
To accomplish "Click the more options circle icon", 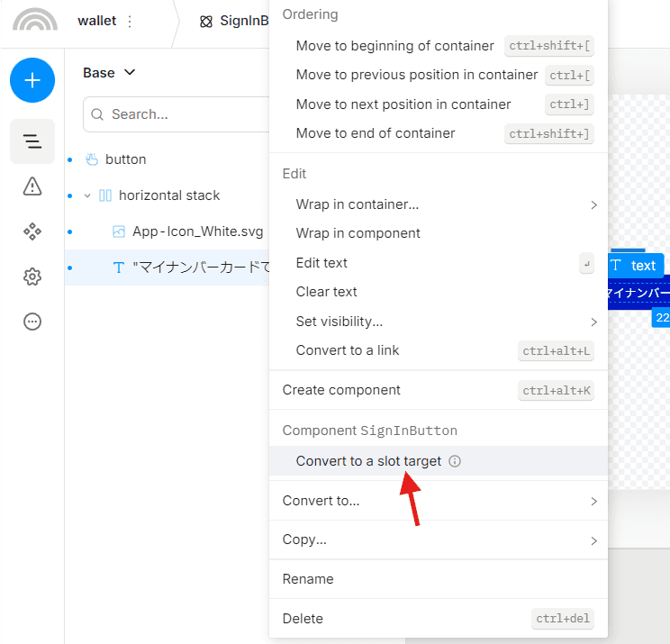I will (32, 322).
